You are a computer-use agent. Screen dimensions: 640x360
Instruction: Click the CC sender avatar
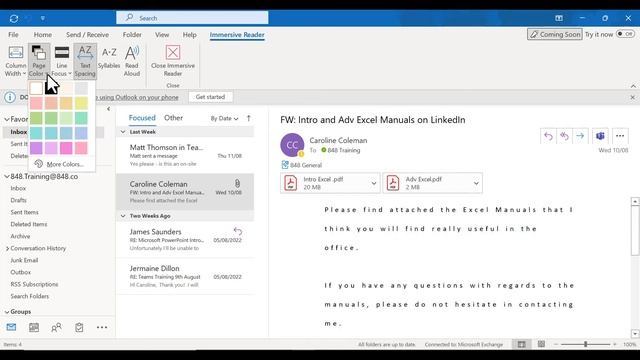292,145
